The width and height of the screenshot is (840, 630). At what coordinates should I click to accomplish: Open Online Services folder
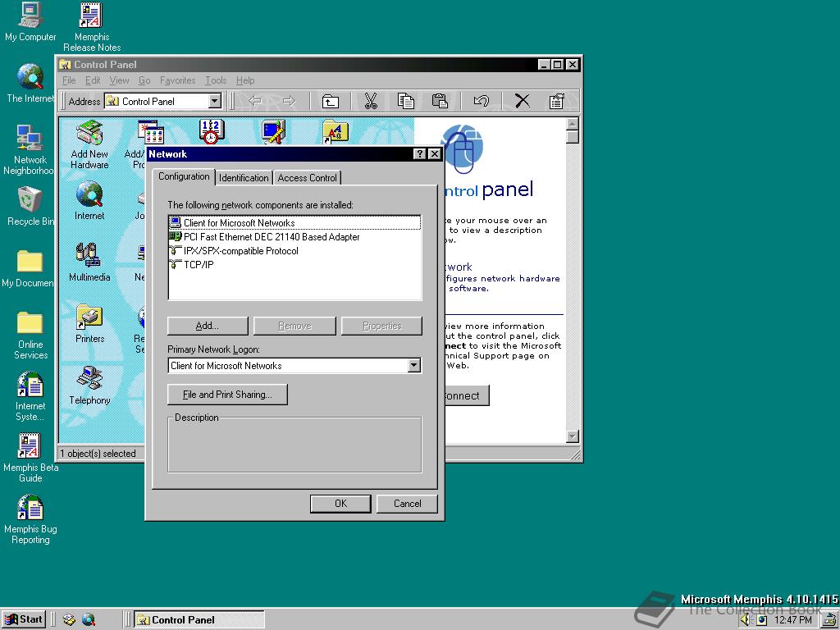click(30, 335)
